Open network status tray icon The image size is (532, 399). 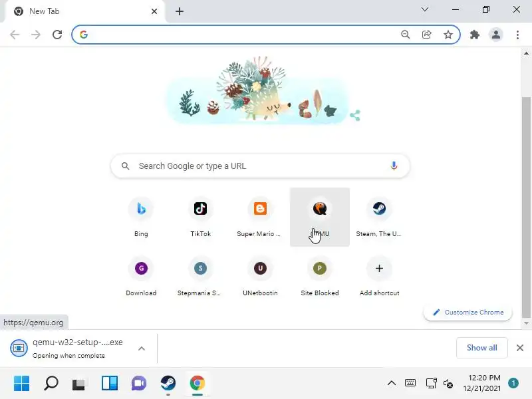click(x=431, y=384)
